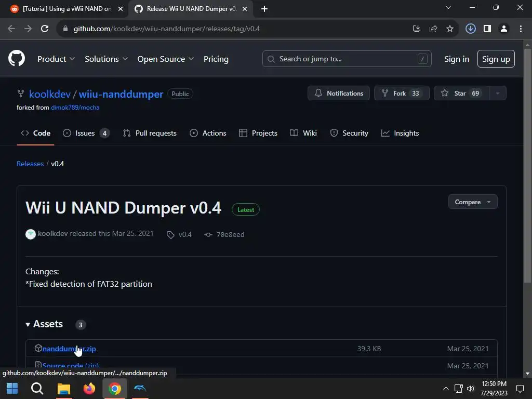
Task: Click the page vertical scrollbar thumb
Action: click(x=527, y=166)
